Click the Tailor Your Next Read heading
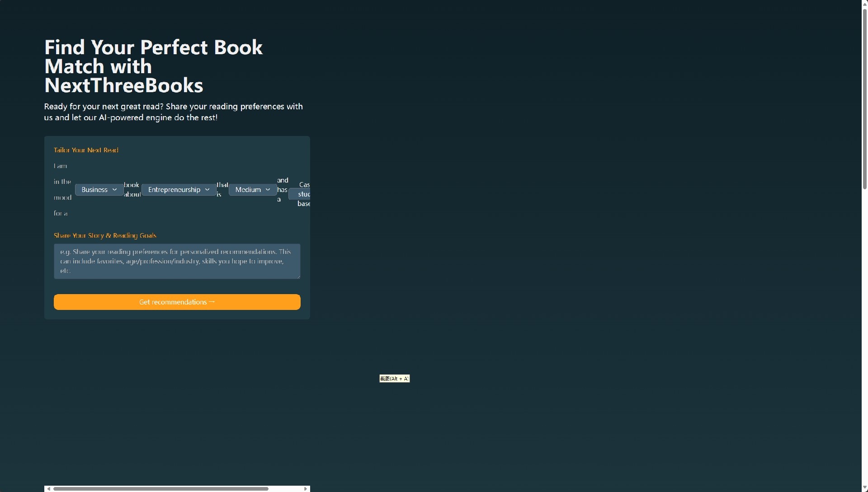The image size is (868, 492). (86, 150)
